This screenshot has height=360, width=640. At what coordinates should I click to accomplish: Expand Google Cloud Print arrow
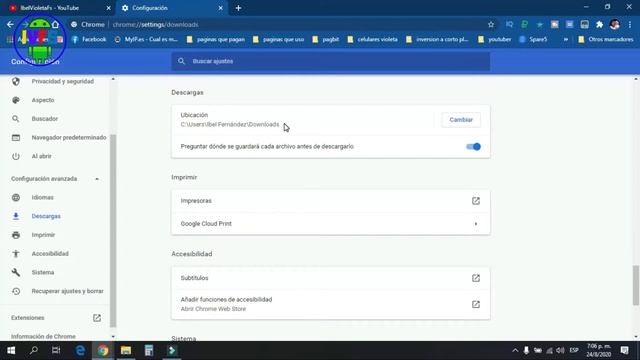pos(476,224)
